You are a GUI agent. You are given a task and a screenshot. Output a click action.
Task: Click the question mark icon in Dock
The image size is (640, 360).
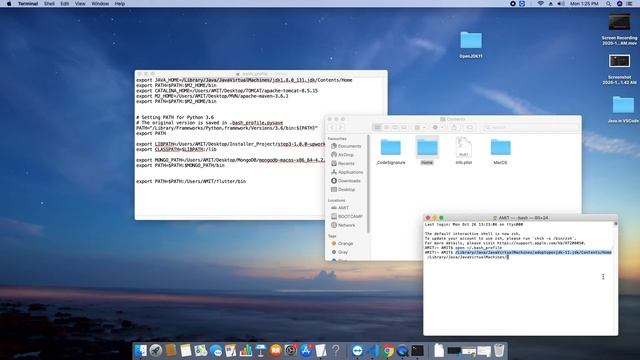[336, 351]
